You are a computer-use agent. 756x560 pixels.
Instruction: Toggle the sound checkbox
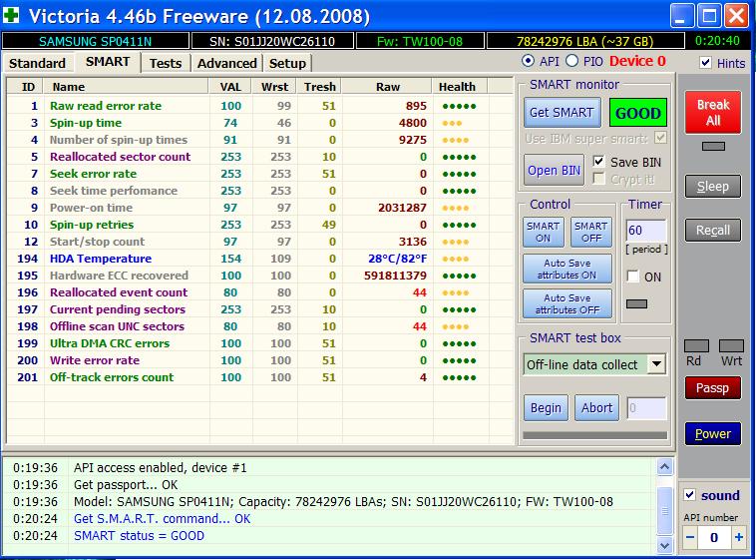pos(690,495)
